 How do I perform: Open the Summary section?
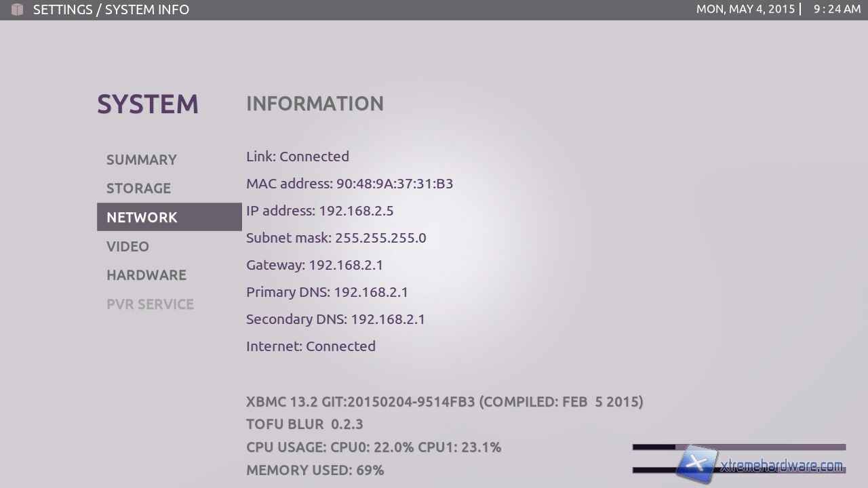tap(141, 160)
